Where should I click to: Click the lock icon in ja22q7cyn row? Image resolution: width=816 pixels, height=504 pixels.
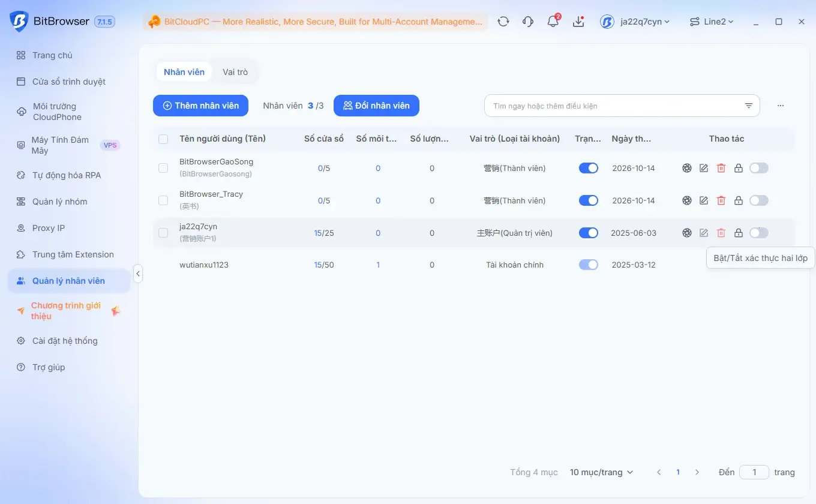[739, 233]
